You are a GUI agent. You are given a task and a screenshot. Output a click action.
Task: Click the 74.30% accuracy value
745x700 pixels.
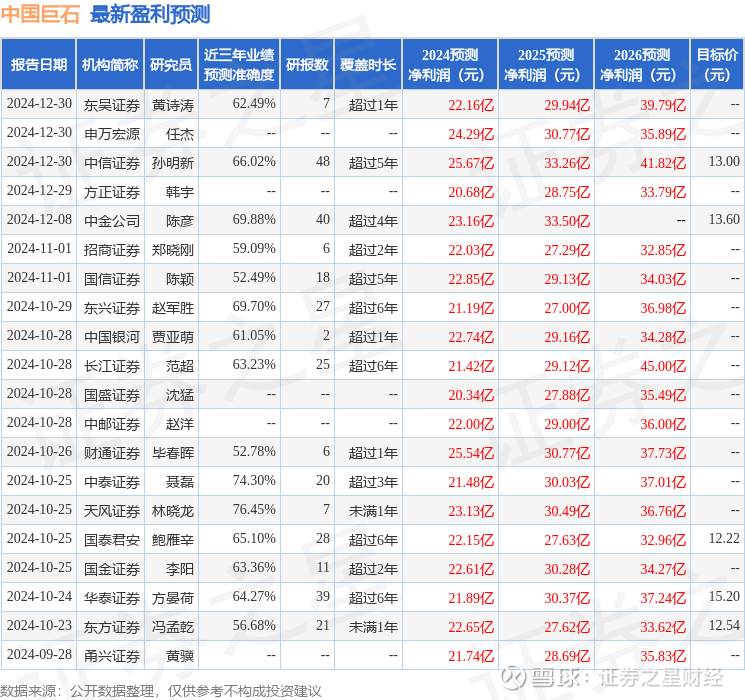tap(254, 480)
